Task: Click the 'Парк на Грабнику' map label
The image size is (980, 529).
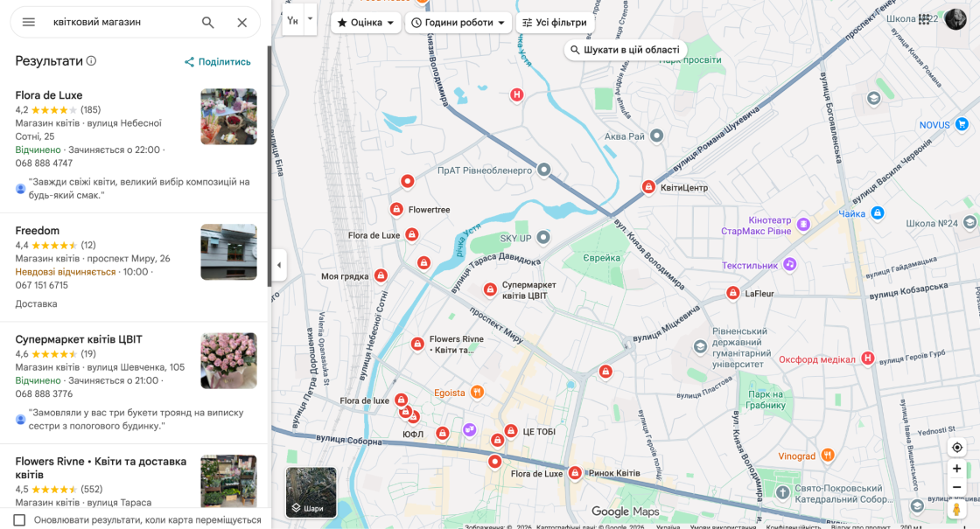Action: pyautogui.click(x=766, y=400)
